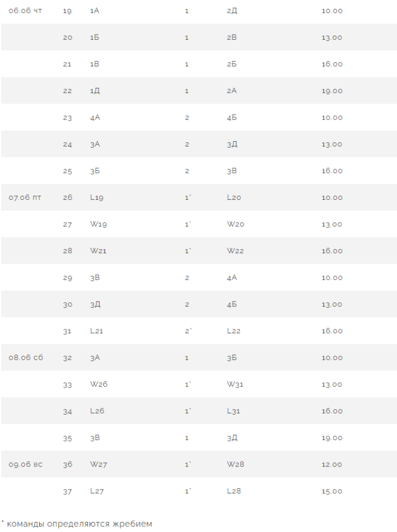Click match number 35 in the schedule
This screenshot has width=397, height=532.
pyautogui.click(x=67, y=438)
